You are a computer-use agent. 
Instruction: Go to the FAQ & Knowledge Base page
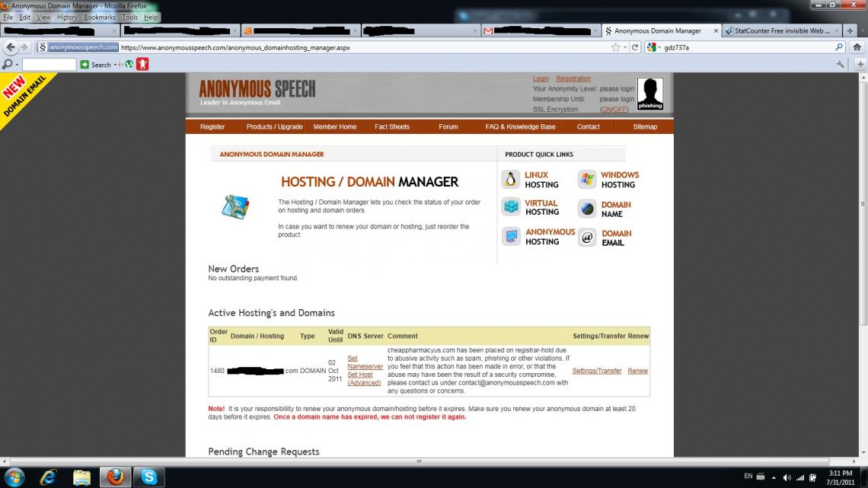tap(520, 126)
